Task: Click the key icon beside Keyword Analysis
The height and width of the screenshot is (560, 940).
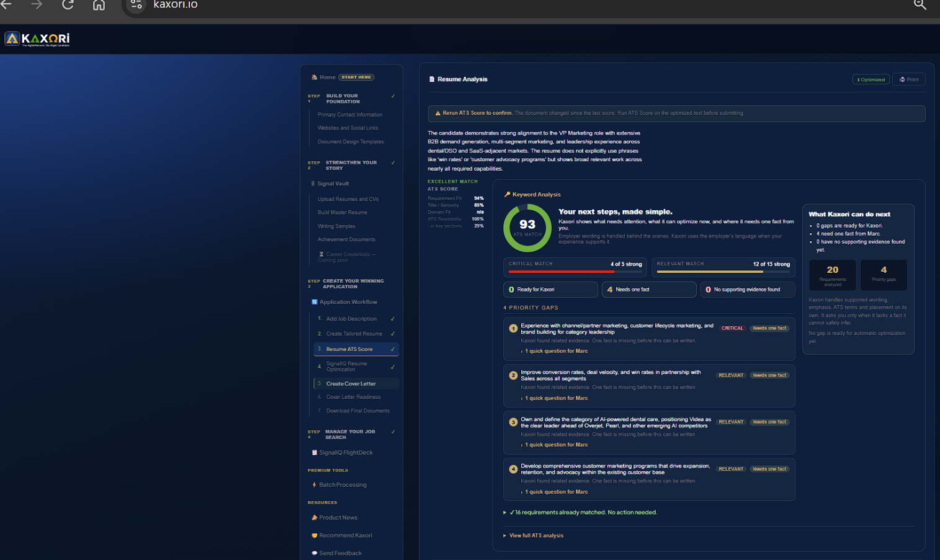Action: pos(508,195)
